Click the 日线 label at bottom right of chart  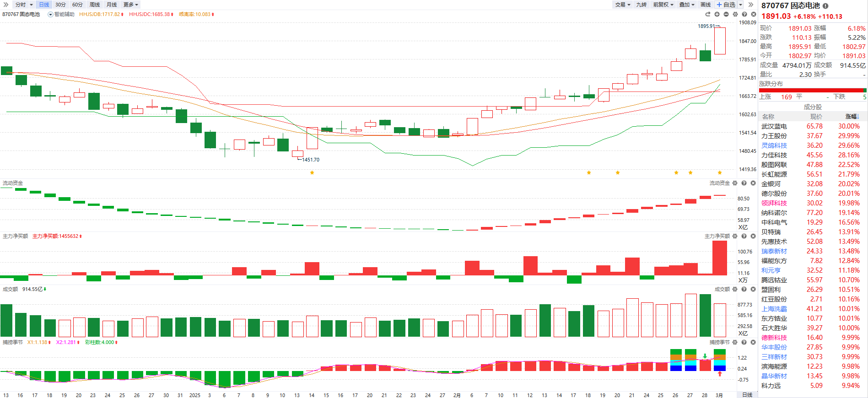pyautogui.click(x=747, y=395)
